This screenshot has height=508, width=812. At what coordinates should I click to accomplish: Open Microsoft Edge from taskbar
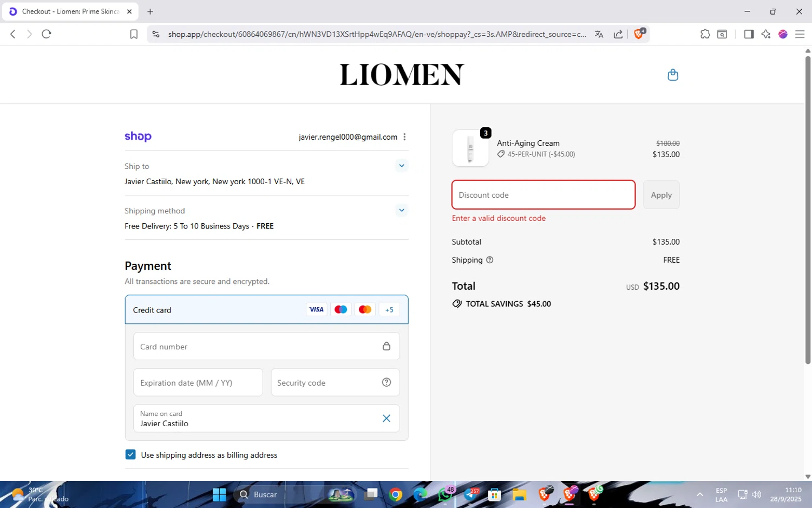(421, 494)
